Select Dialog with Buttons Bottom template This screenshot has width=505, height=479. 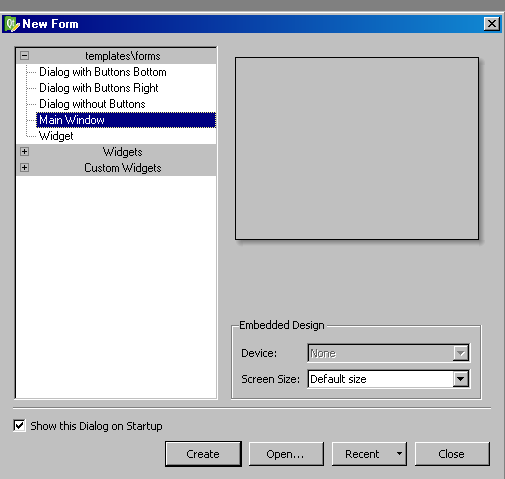(x=103, y=72)
